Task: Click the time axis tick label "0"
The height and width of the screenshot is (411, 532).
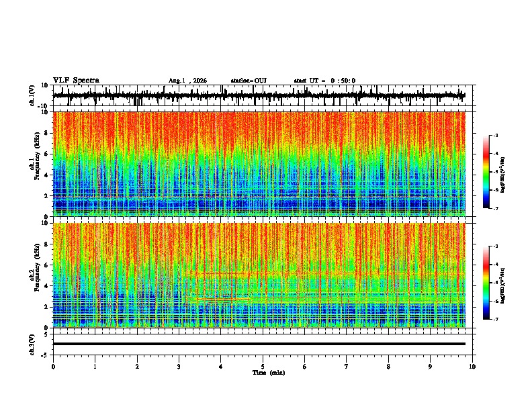Action: click(53, 367)
